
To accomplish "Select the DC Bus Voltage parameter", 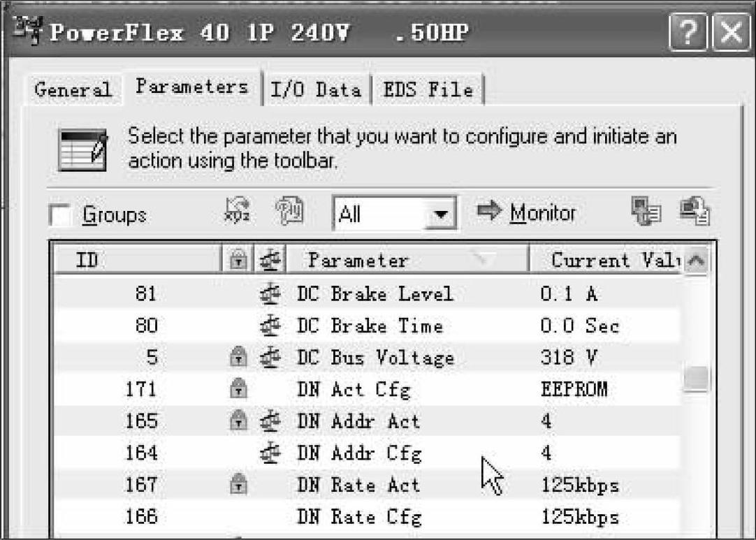I will (376, 358).
